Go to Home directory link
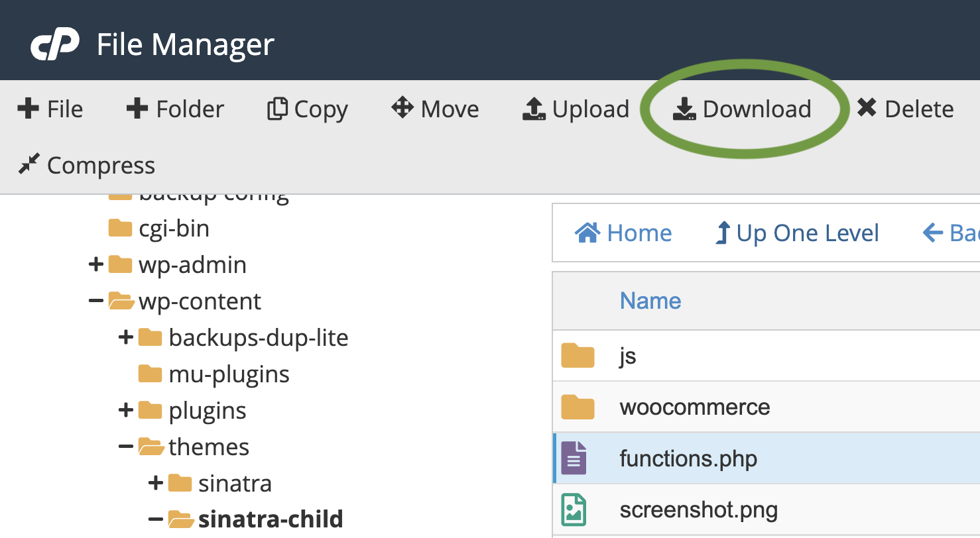The height and width of the screenshot is (538, 980). click(623, 233)
